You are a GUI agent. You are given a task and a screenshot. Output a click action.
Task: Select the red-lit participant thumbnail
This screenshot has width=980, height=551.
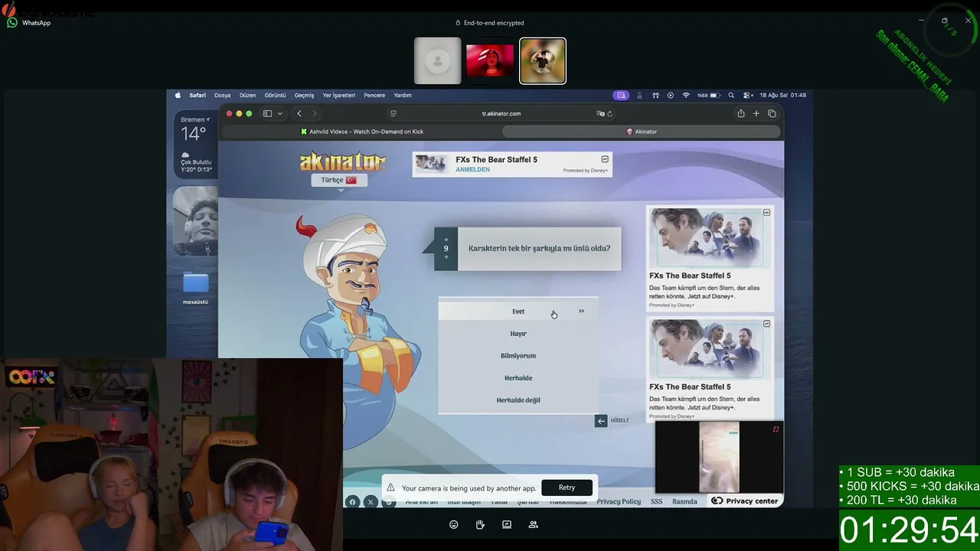click(490, 60)
